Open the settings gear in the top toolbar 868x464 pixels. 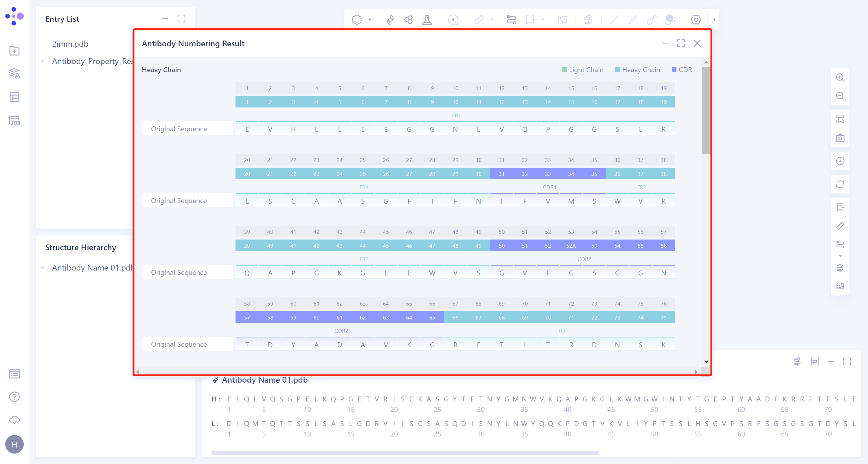tap(696, 20)
